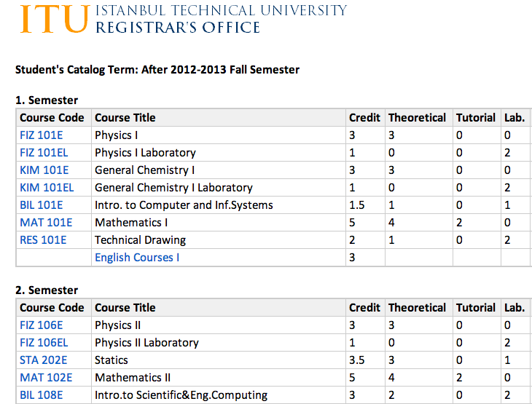Select the MAT 102E course link

coord(46,378)
